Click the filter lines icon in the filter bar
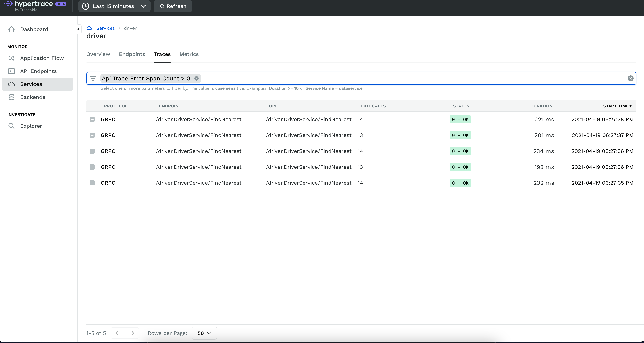Image resolution: width=644 pixels, height=343 pixels. (x=93, y=79)
